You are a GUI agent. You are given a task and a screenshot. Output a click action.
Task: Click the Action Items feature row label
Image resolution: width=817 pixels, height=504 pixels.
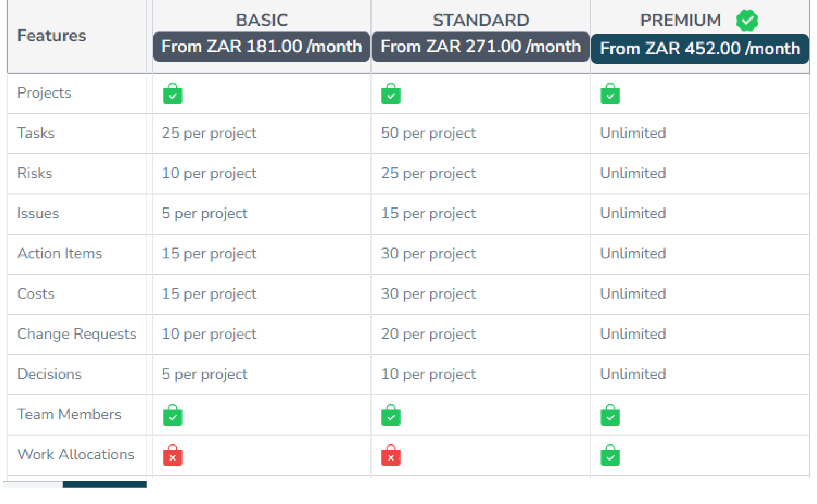(x=60, y=254)
